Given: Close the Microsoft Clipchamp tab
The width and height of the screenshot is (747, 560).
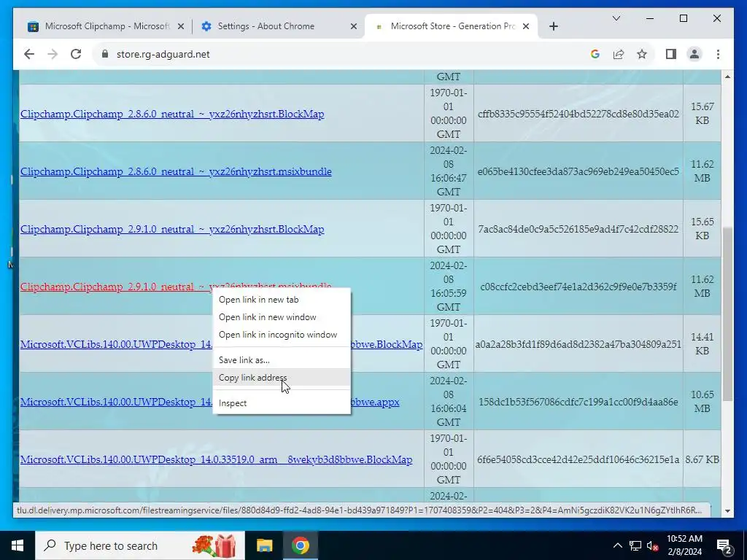Looking at the screenshot, I should [181, 27].
